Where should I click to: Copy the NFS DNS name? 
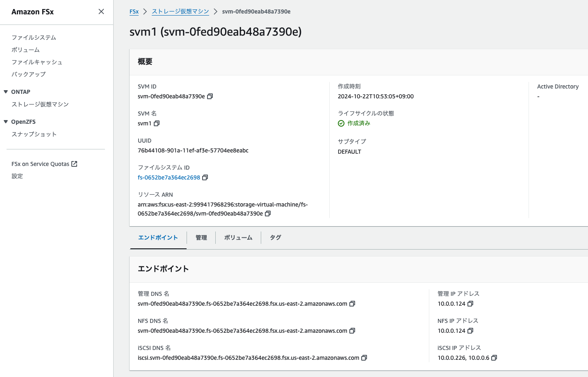click(352, 331)
